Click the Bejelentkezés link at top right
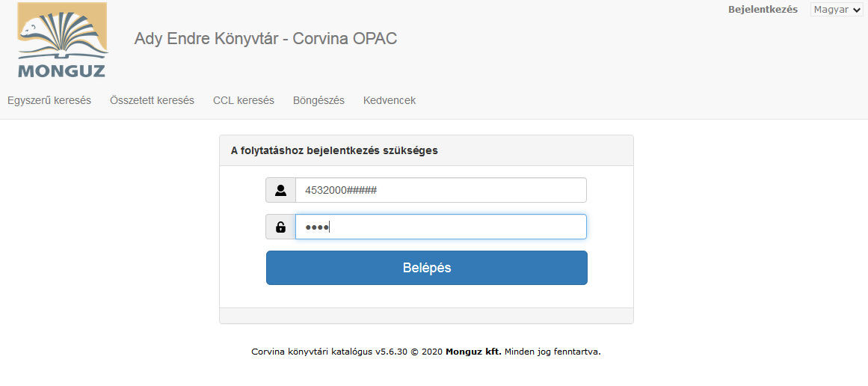Image resolution: width=868 pixels, height=386 pixels. 763,10
